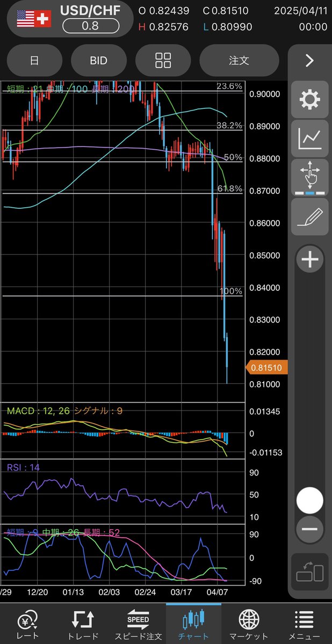Viewport: 332px width, 644px height.
Task: Tap the -0.01153 MACD scale value
Action: click(265, 452)
